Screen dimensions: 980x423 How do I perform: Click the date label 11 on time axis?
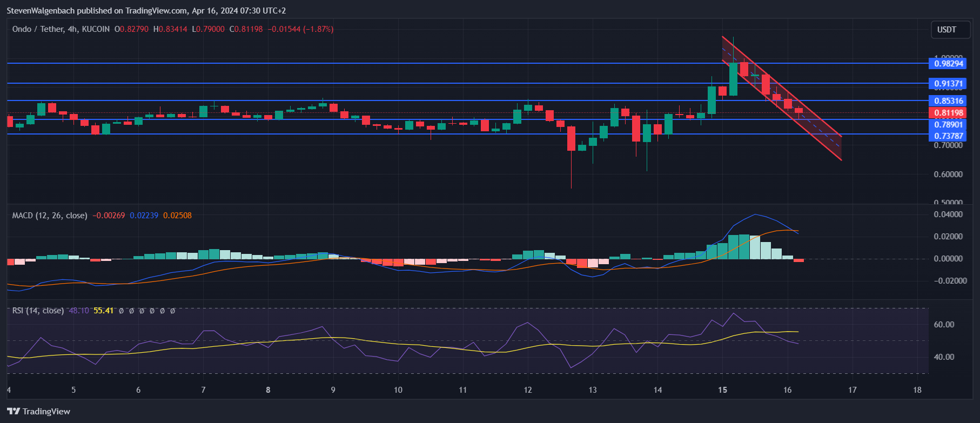click(463, 390)
